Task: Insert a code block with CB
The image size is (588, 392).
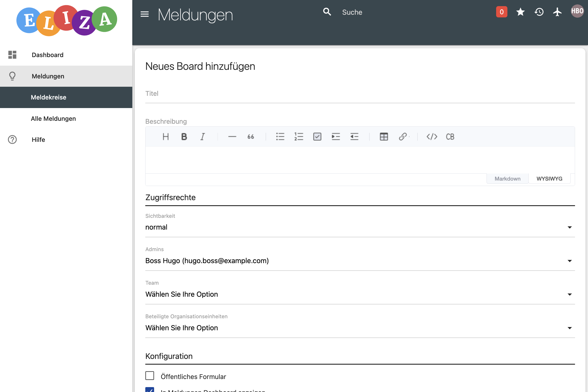Action: click(x=450, y=137)
